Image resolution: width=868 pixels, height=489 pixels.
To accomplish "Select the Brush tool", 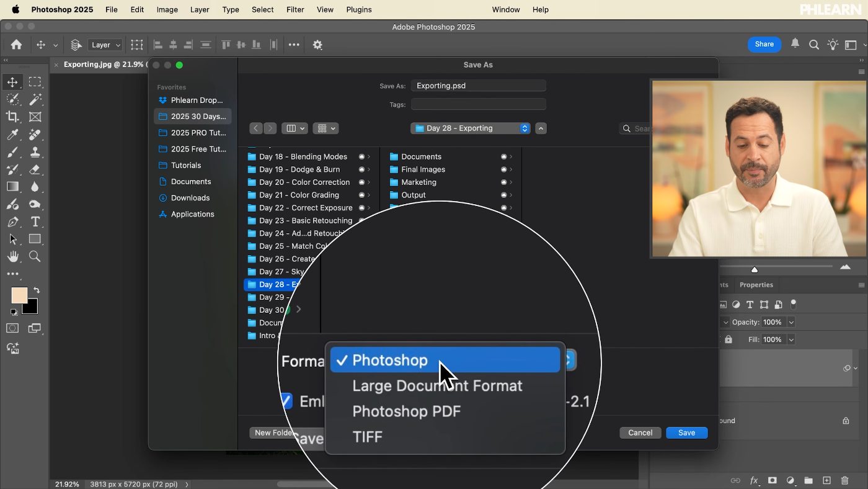I will pyautogui.click(x=12, y=151).
